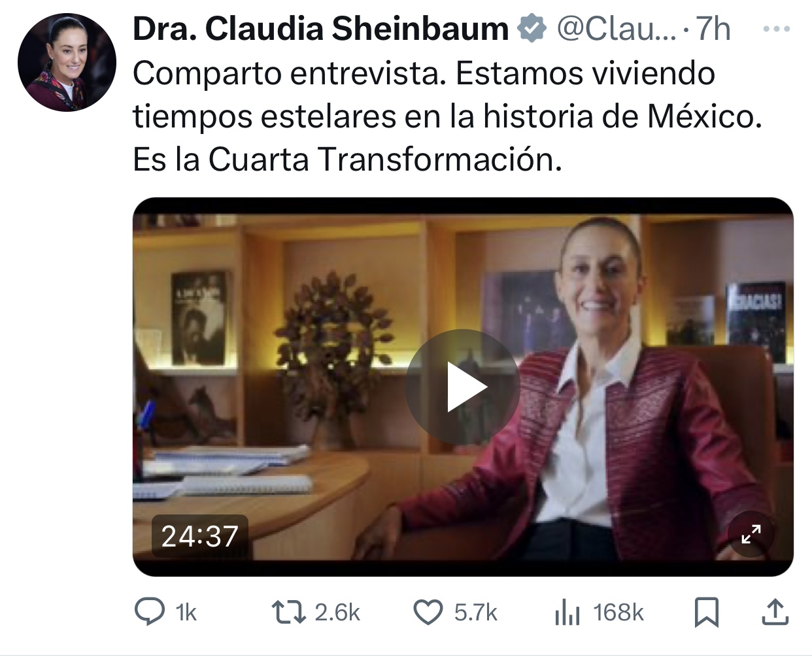This screenshot has width=812, height=657.
Task: Open the reply comment icon
Action: coord(149,613)
